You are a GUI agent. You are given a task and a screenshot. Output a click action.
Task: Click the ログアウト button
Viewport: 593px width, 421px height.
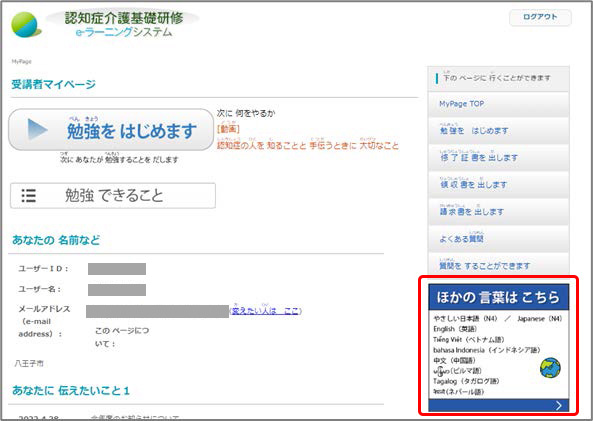coord(540,17)
